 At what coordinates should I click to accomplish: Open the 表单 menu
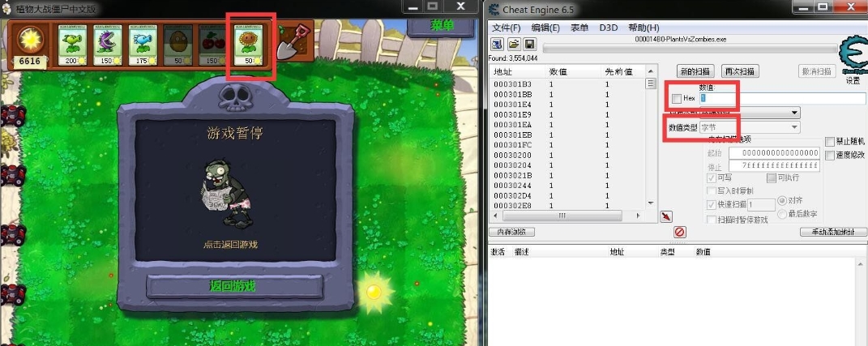(579, 28)
